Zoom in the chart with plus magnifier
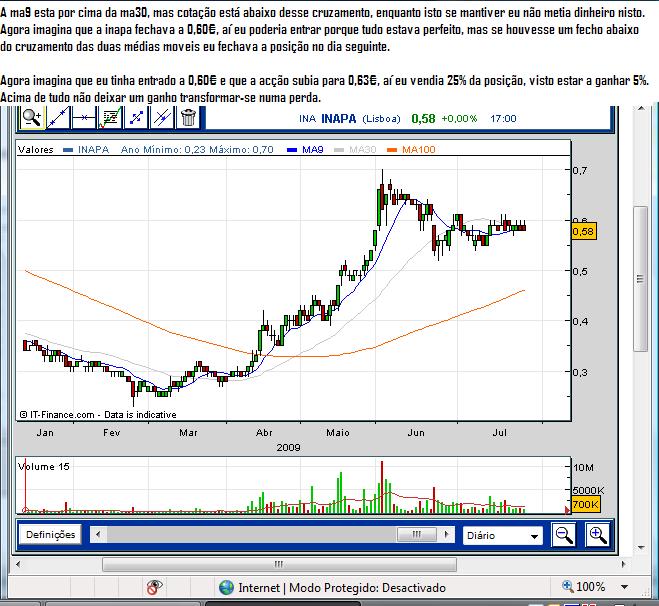The height and width of the screenshot is (606, 659). (597, 535)
